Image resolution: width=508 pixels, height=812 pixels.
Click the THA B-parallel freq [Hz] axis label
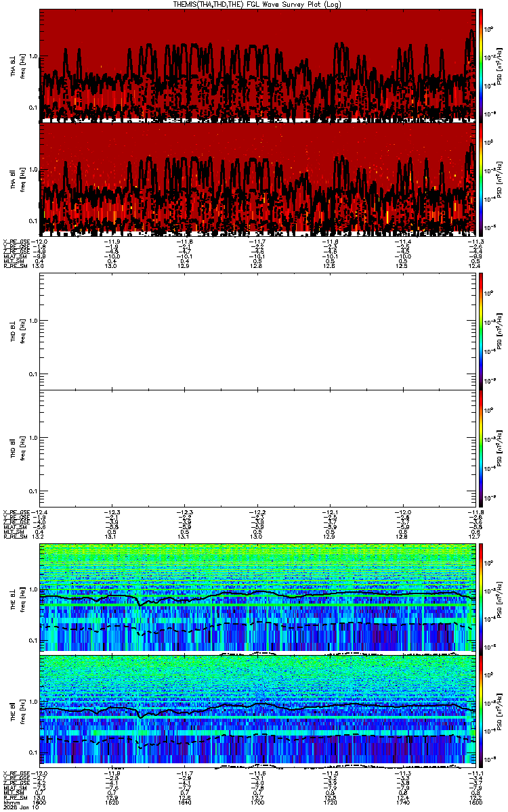point(22,179)
